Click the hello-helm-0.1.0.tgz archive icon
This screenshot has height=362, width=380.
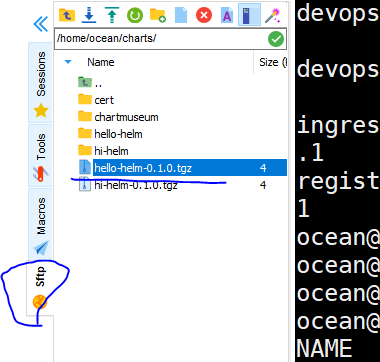(x=85, y=167)
